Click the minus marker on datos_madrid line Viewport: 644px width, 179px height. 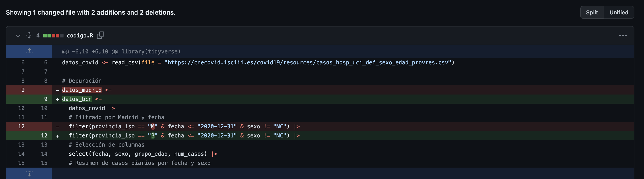coord(58,90)
